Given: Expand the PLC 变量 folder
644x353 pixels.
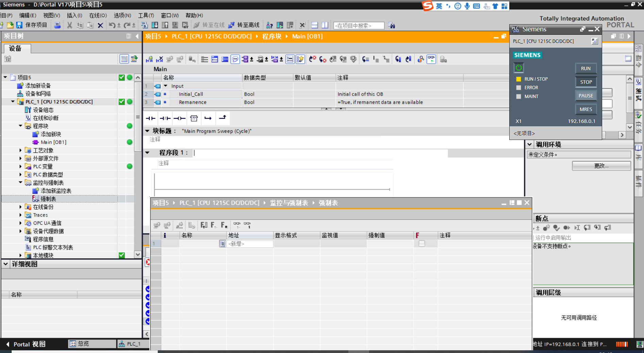Looking at the screenshot, I should coord(20,166).
